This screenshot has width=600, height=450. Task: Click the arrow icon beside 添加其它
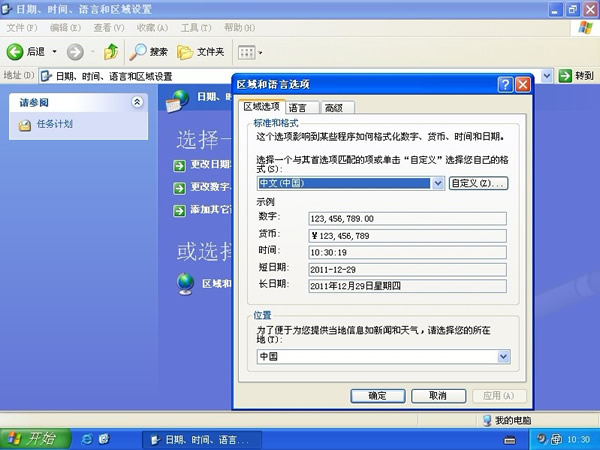[x=179, y=211]
